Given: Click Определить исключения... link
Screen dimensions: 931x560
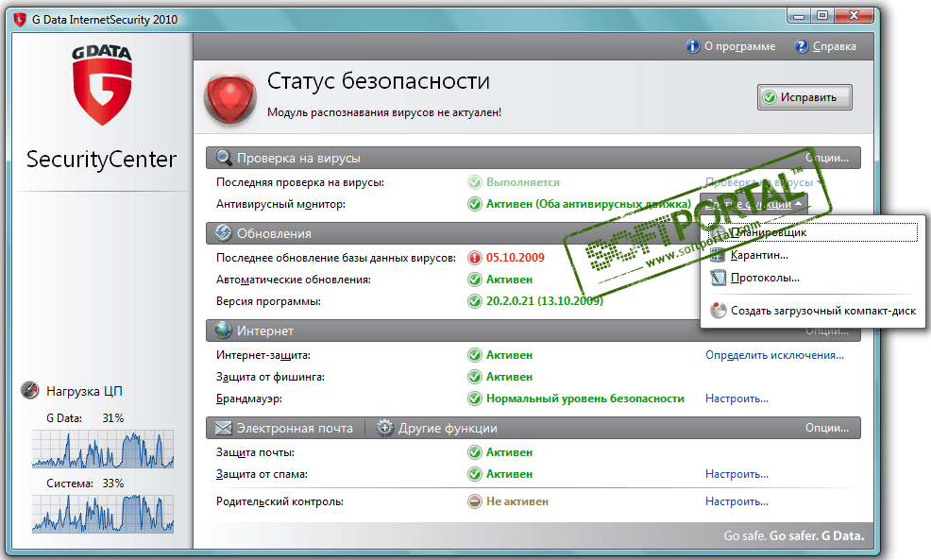Looking at the screenshot, I should pos(774,355).
